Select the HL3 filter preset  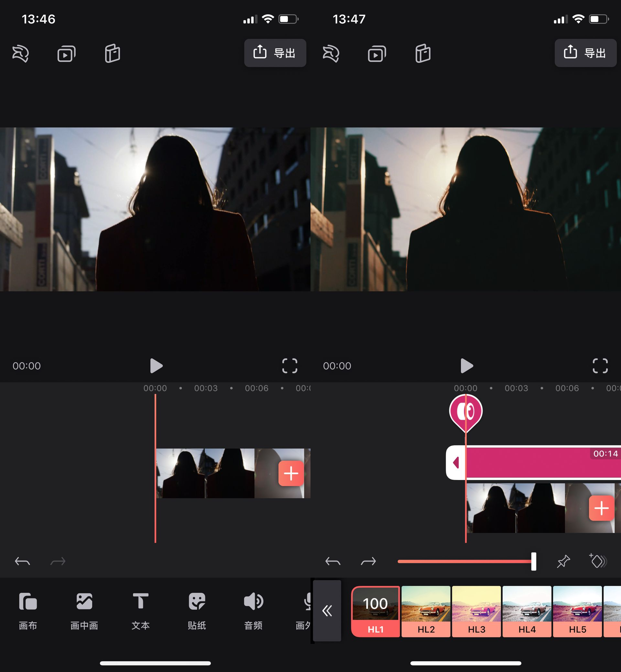coord(476,611)
